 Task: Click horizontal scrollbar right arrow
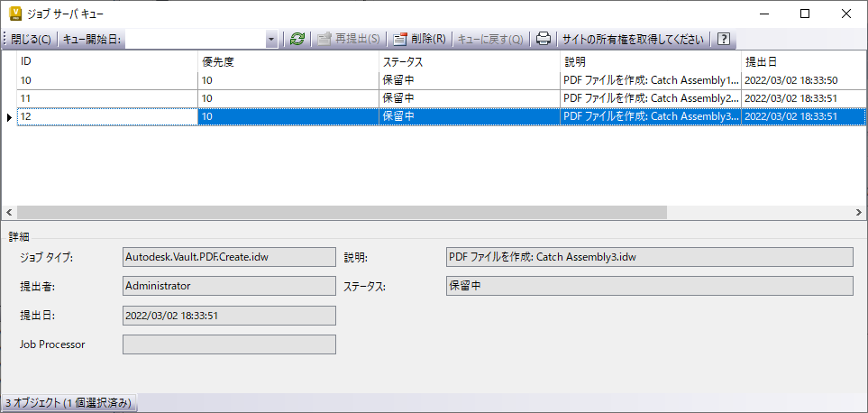coord(859,213)
